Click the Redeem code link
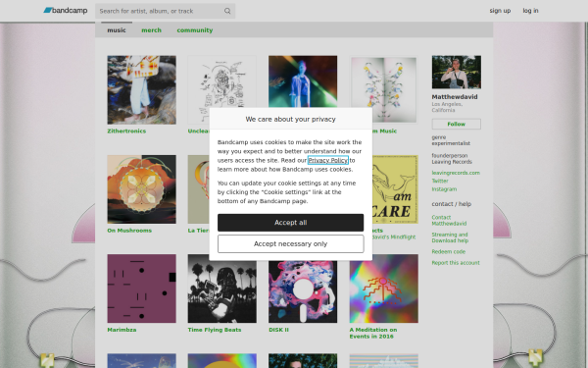This screenshot has height=368, width=588. (x=448, y=251)
